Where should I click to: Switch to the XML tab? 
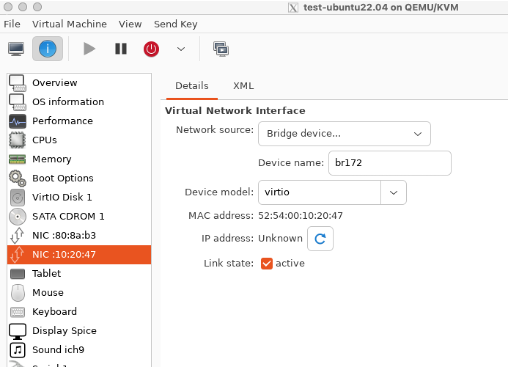(243, 86)
